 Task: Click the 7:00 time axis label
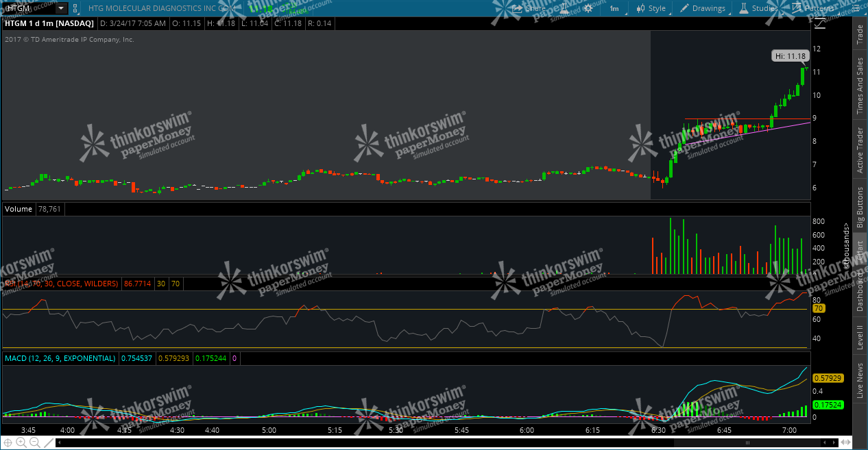[x=789, y=430]
